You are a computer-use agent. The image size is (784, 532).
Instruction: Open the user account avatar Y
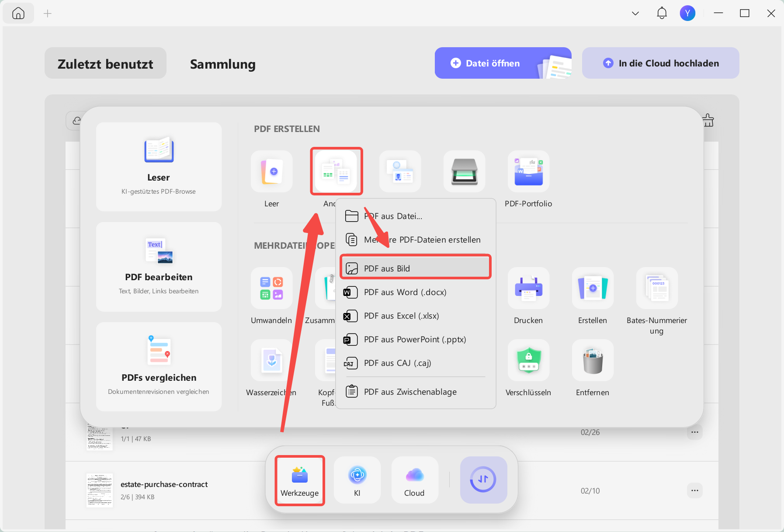[x=687, y=13]
